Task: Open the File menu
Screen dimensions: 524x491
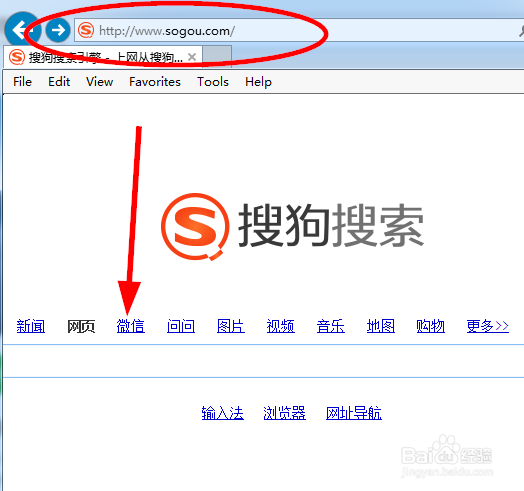Action: 22,82
